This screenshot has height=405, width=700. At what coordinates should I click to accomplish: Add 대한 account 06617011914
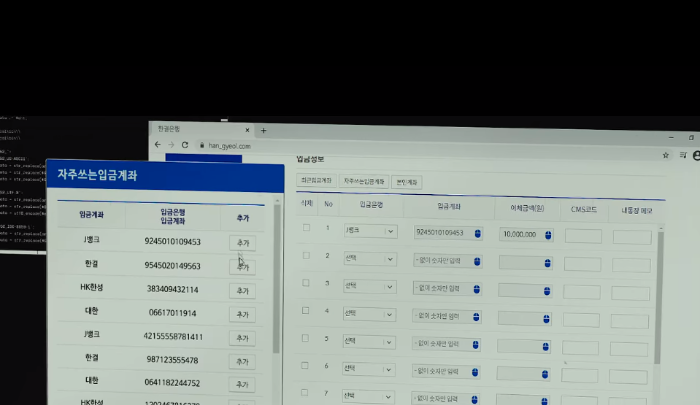click(242, 314)
